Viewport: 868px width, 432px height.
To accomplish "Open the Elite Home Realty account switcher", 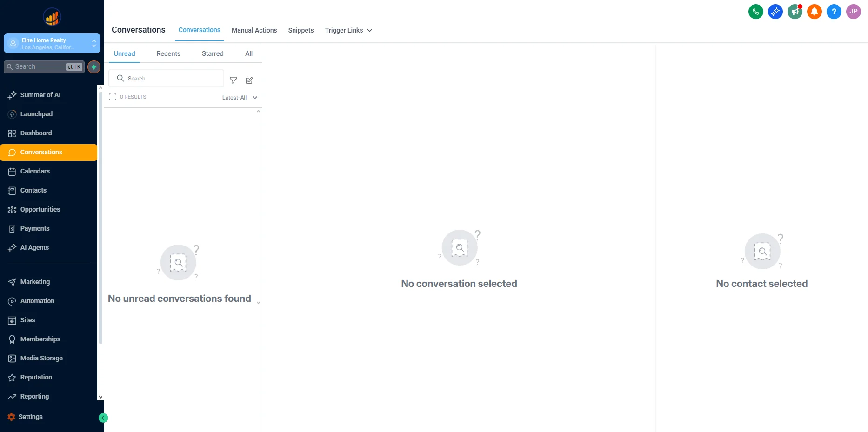I will pos(52,44).
